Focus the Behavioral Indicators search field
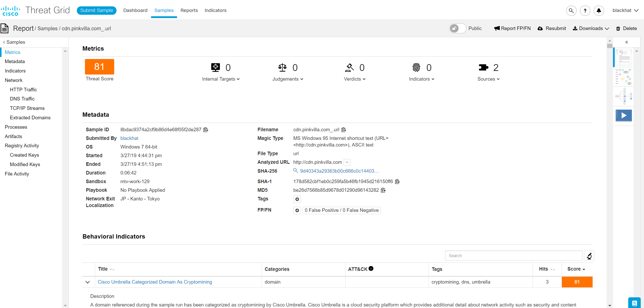The image size is (644, 308). (x=513, y=256)
